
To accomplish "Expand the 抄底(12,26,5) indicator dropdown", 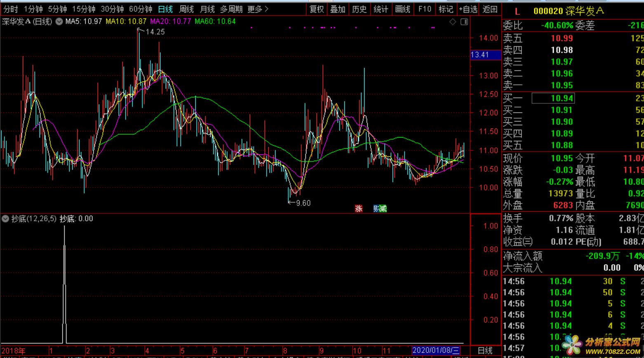I will (x=5, y=219).
